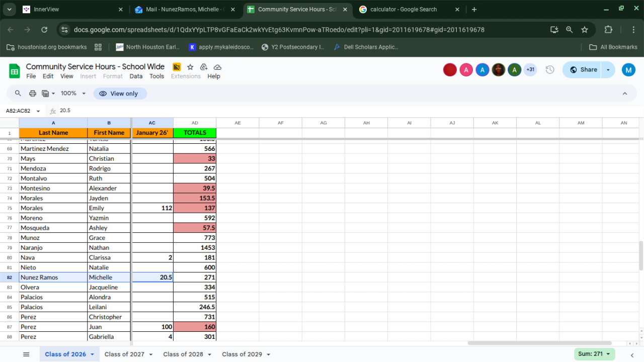The image size is (644, 362).
Task: Open Class of 2026 sheet tab menu arrow
Action: [92, 354]
